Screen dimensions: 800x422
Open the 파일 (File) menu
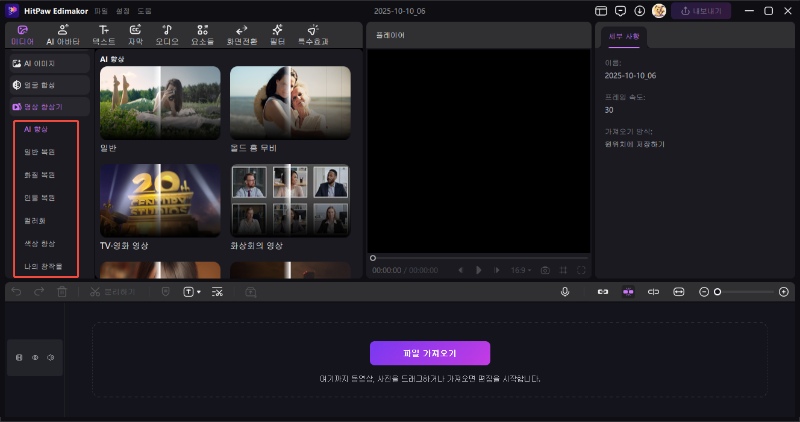100,11
